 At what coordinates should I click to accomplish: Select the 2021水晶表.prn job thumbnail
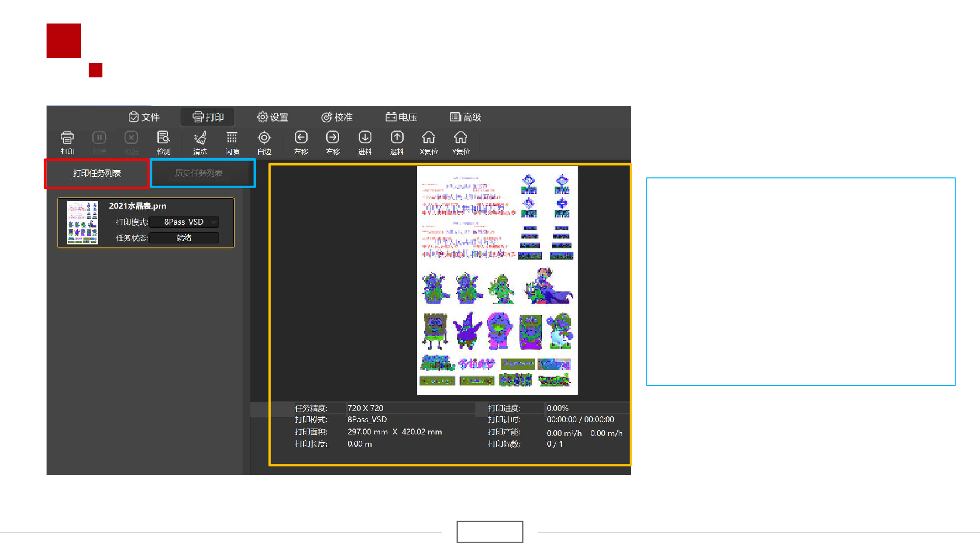pos(82,222)
